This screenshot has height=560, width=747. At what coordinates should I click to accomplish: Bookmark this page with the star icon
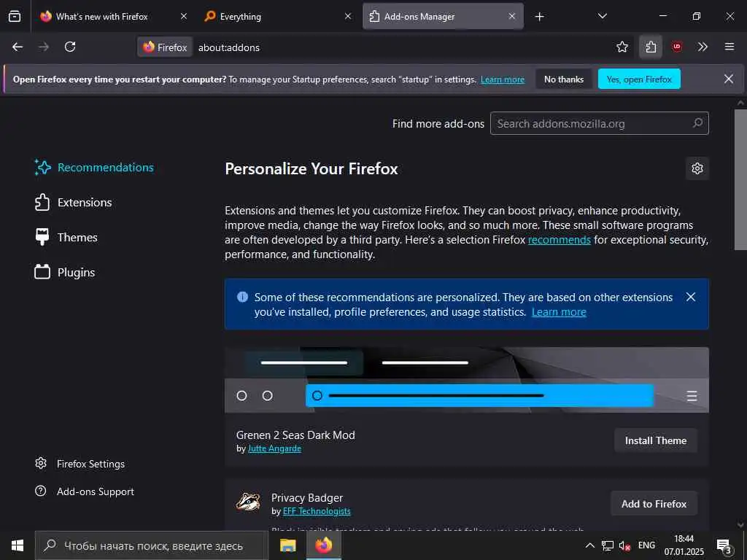click(622, 47)
